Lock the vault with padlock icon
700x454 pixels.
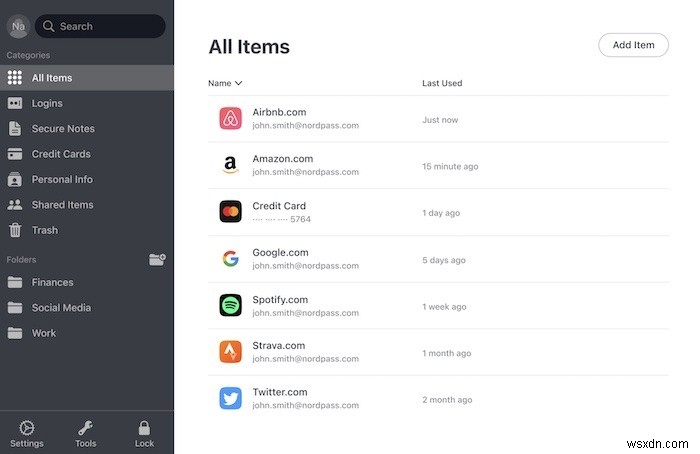click(144, 428)
